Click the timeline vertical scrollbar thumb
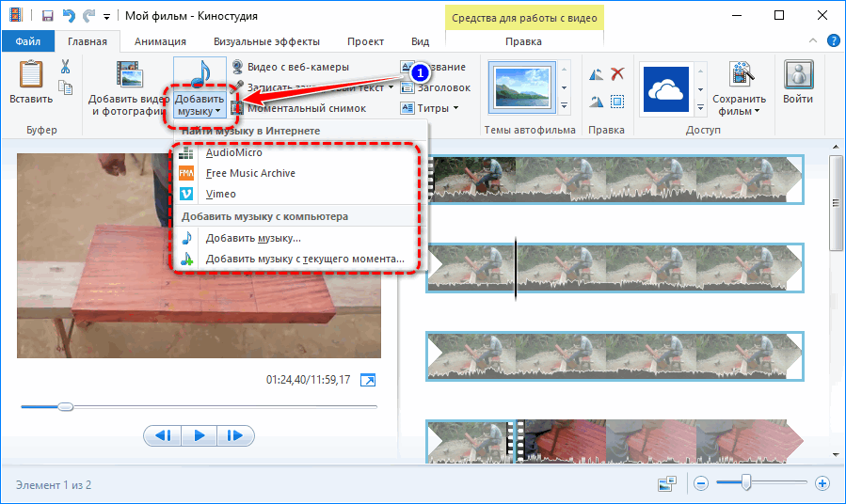 [x=836, y=203]
